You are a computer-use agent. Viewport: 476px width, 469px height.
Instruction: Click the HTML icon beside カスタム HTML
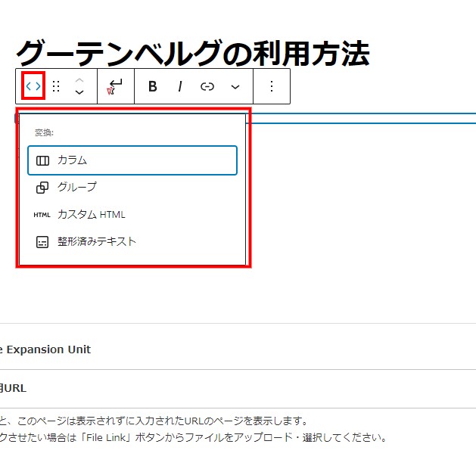click(42, 214)
